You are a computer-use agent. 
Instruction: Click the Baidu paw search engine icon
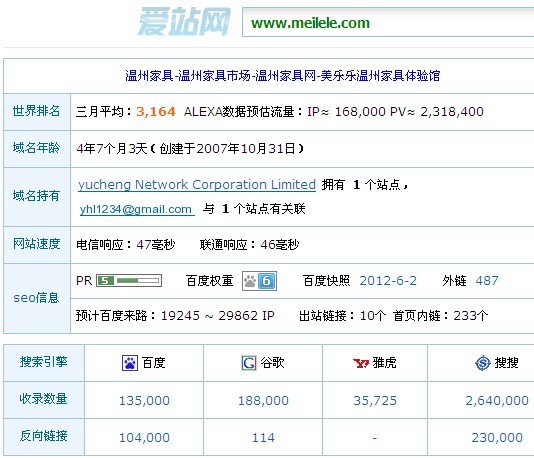click(x=130, y=363)
